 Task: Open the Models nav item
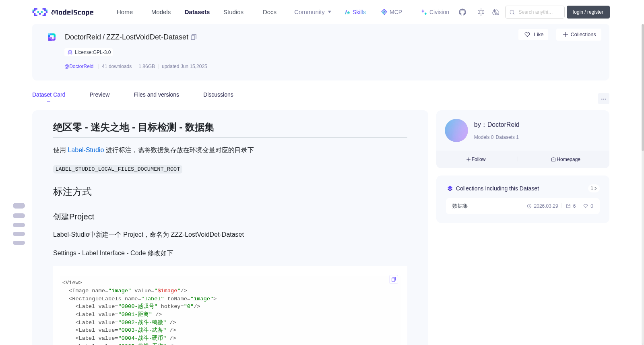161,12
